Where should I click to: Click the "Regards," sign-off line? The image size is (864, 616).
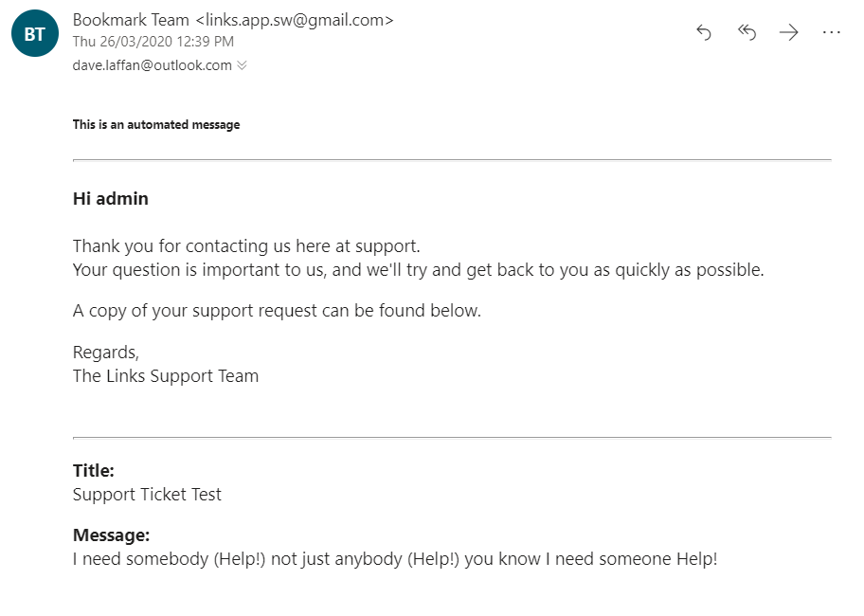[106, 353]
